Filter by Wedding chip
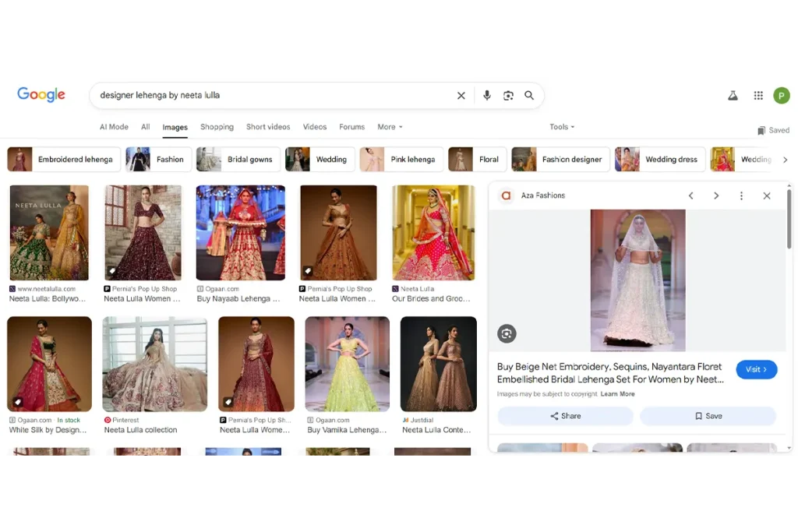The height and width of the screenshot is (532, 798). (x=320, y=159)
